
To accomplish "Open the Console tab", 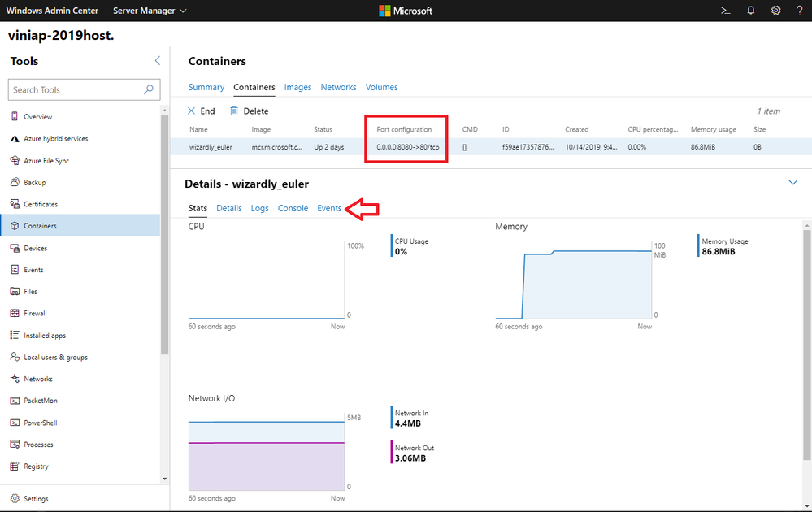I will [x=293, y=208].
